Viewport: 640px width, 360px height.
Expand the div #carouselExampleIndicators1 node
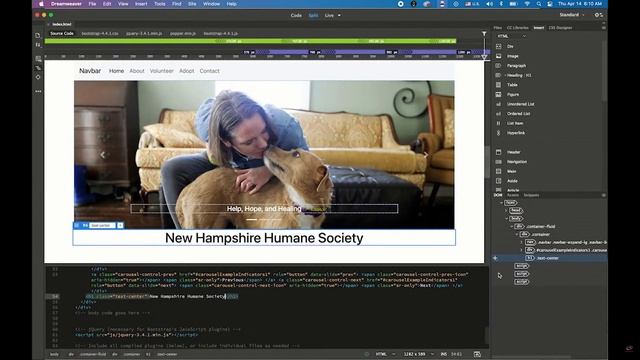pyautogui.click(x=522, y=250)
